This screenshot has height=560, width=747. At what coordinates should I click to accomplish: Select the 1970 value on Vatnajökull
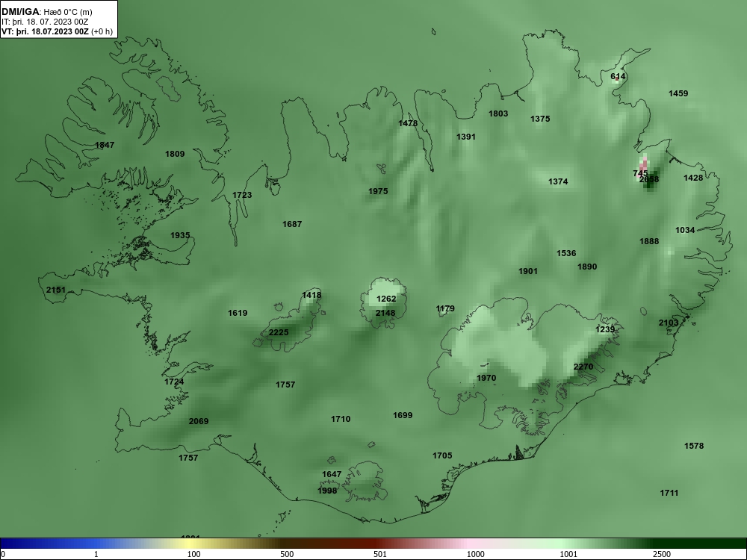[x=486, y=378]
